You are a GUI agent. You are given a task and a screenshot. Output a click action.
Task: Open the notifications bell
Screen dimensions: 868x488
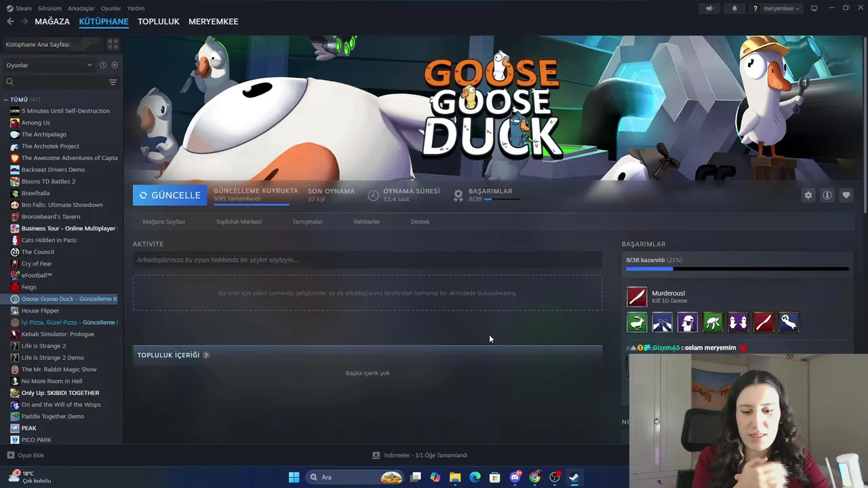tap(734, 8)
